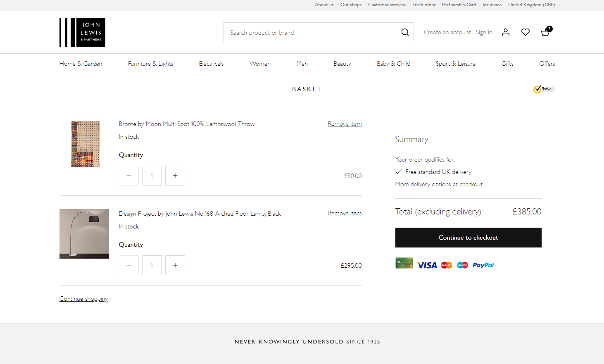The height and width of the screenshot is (364, 604).
Task: Remove the Lambswool Throw item
Action: click(345, 124)
